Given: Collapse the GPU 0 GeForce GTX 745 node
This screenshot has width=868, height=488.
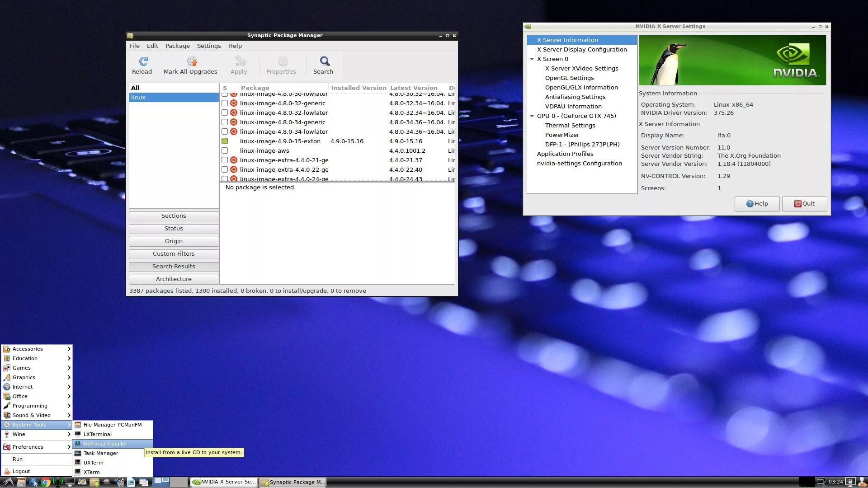Looking at the screenshot, I should pos(532,116).
